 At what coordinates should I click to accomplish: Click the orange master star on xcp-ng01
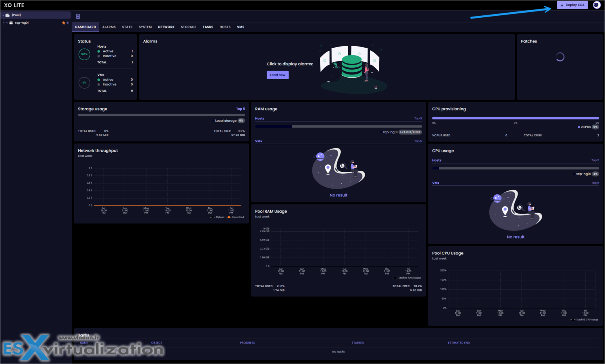click(63, 23)
